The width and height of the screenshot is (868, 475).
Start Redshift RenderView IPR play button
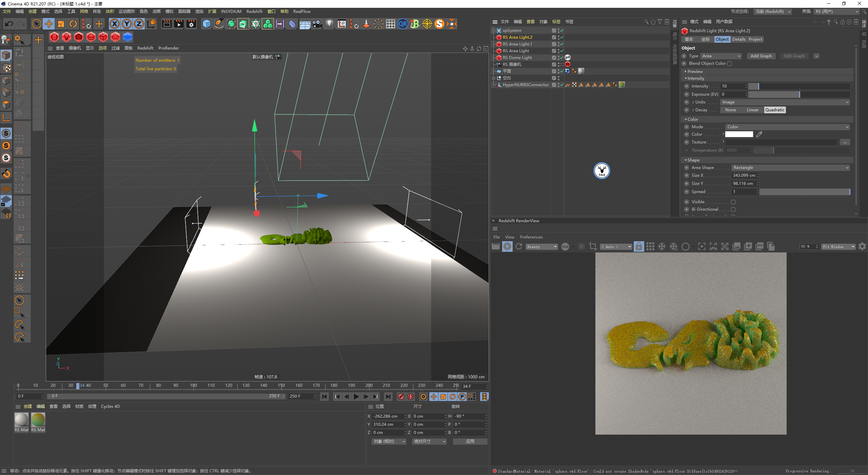507,247
